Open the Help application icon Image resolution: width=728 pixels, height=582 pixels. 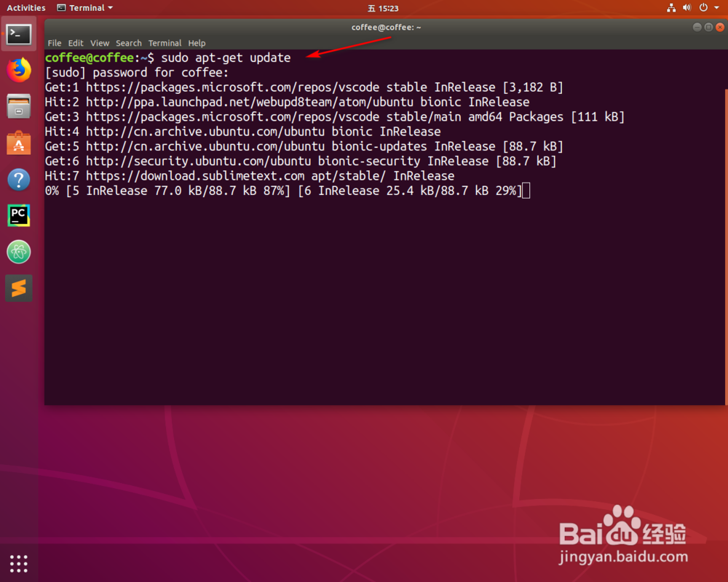click(x=18, y=179)
